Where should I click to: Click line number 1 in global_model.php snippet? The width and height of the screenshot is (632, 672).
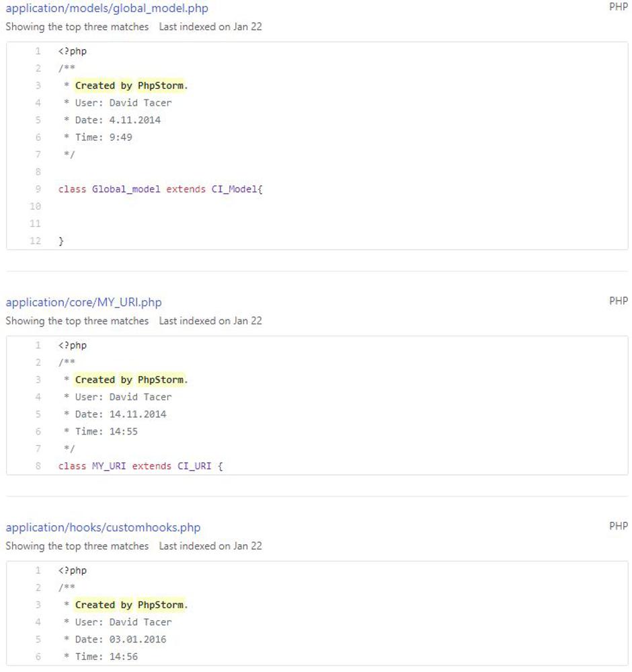[x=38, y=51]
